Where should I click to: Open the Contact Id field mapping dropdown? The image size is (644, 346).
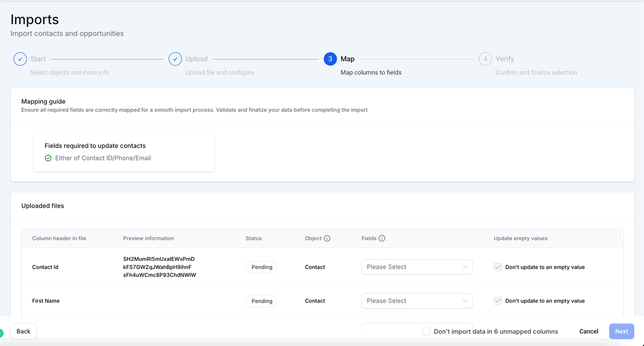tap(417, 267)
